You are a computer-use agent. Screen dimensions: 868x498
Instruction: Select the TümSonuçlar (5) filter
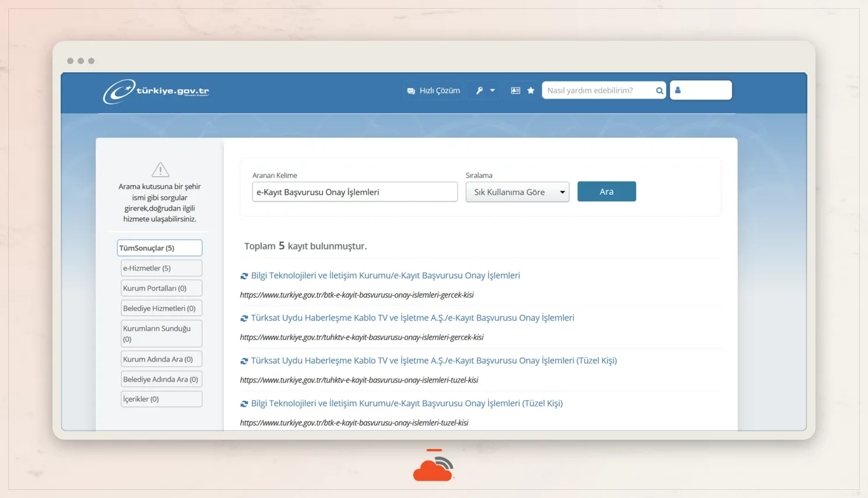click(160, 248)
